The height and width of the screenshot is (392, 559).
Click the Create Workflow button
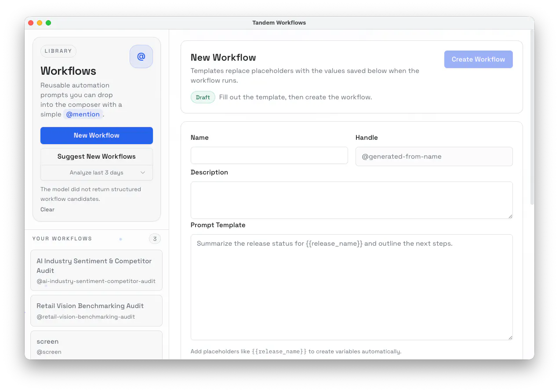coord(478,59)
